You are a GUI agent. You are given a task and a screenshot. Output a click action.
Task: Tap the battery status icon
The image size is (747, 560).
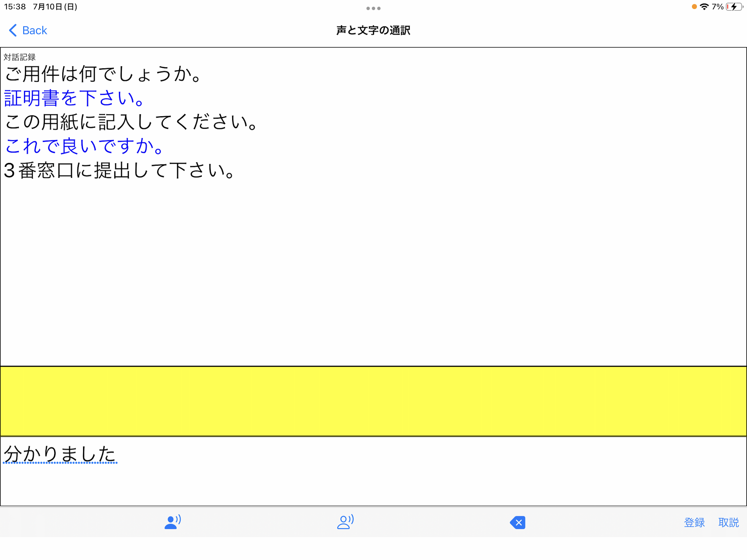click(734, 7)
